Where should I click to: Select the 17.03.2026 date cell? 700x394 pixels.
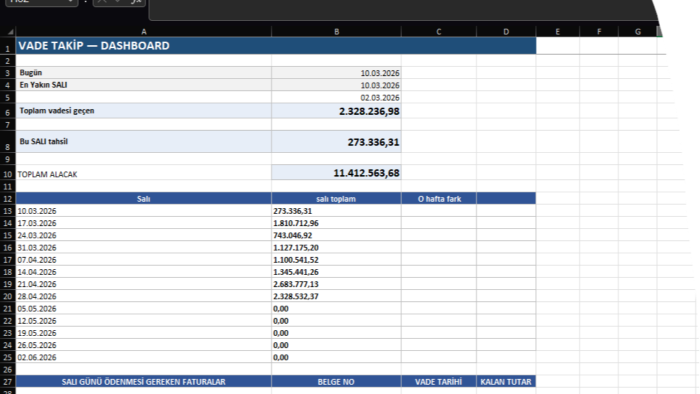[x=144, y=223]
